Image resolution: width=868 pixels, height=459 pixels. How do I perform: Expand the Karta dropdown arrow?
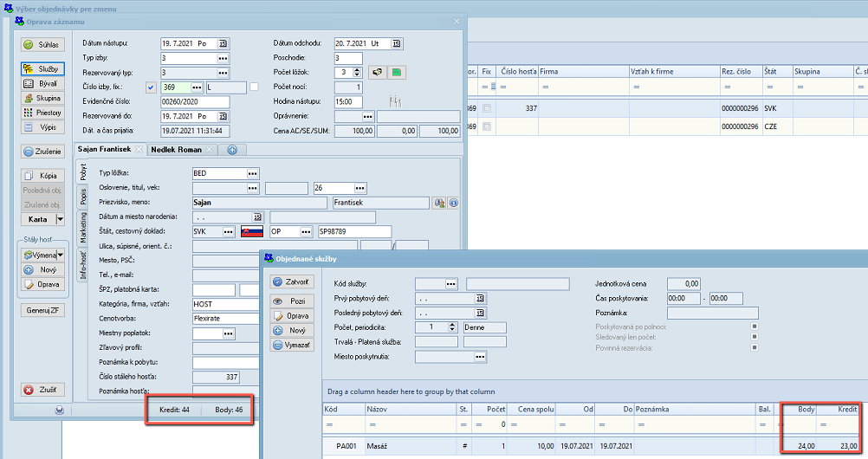tap(58, 219)
